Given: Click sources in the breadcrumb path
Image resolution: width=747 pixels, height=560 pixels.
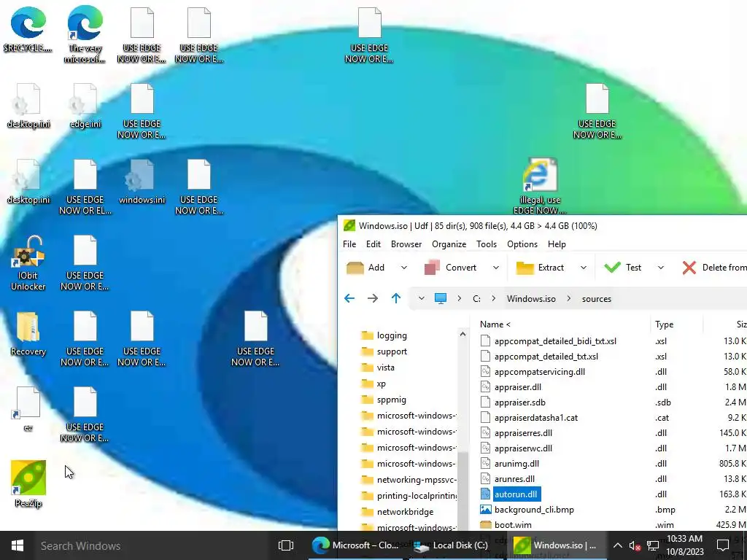Looking at the screenshot, I should [597, 299].
